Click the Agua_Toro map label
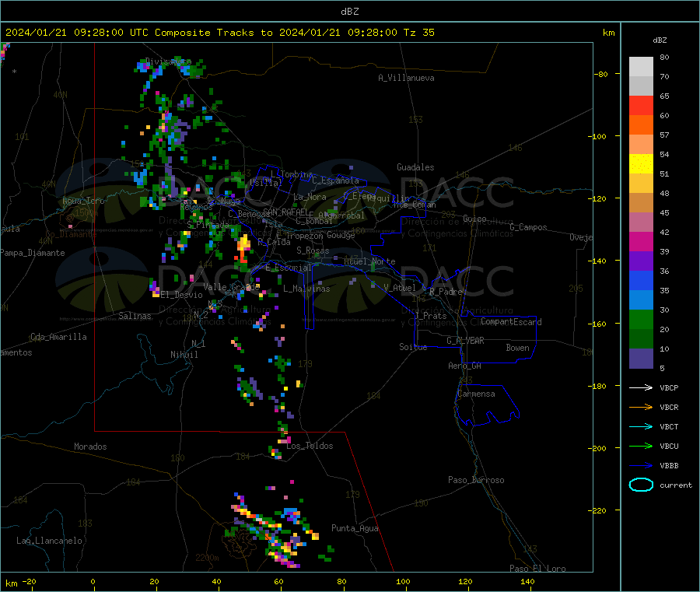This screenshot has width=700, height=592. point(83,201)
